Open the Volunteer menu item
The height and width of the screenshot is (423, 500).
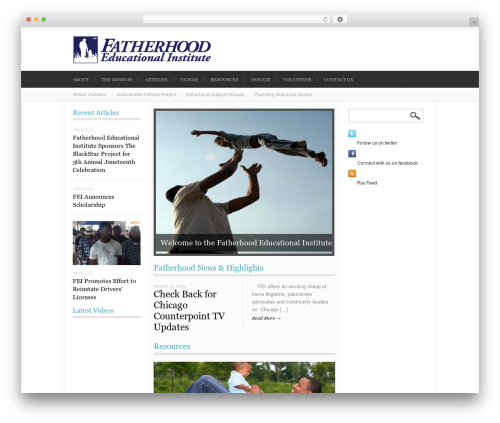297,80
